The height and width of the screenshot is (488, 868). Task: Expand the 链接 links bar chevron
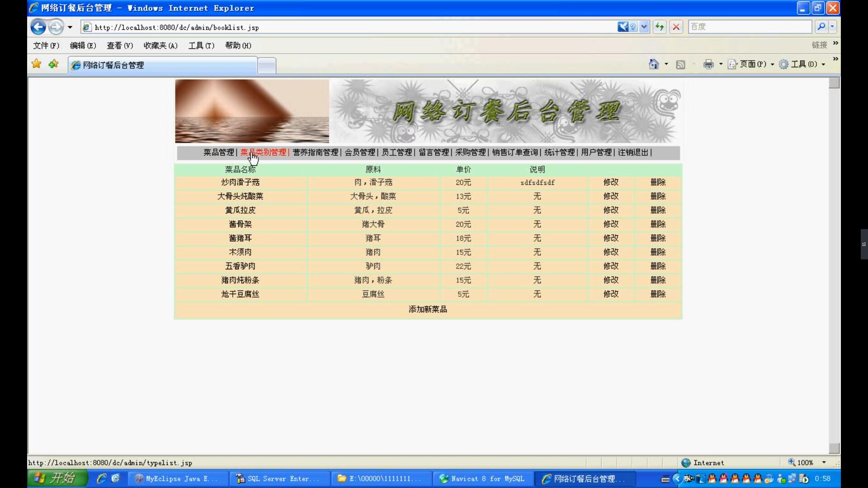[835, 43]
